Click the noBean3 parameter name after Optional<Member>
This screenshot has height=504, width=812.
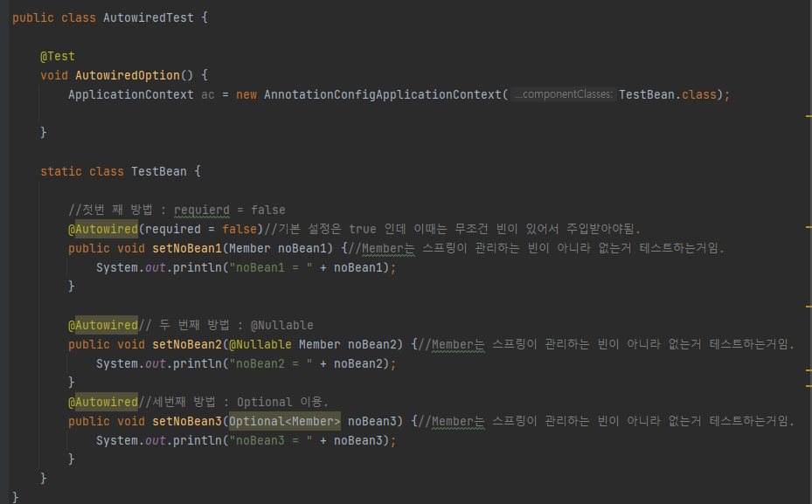pos(371,421)
